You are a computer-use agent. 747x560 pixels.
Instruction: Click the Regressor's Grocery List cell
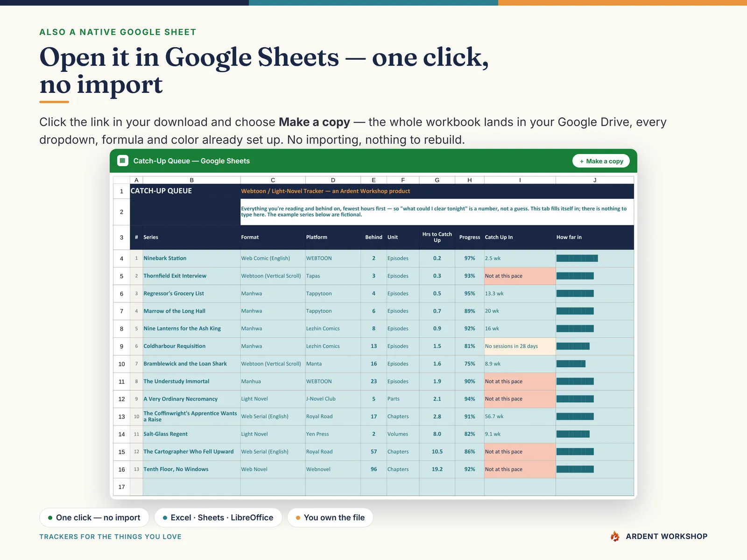pos(191,294)
